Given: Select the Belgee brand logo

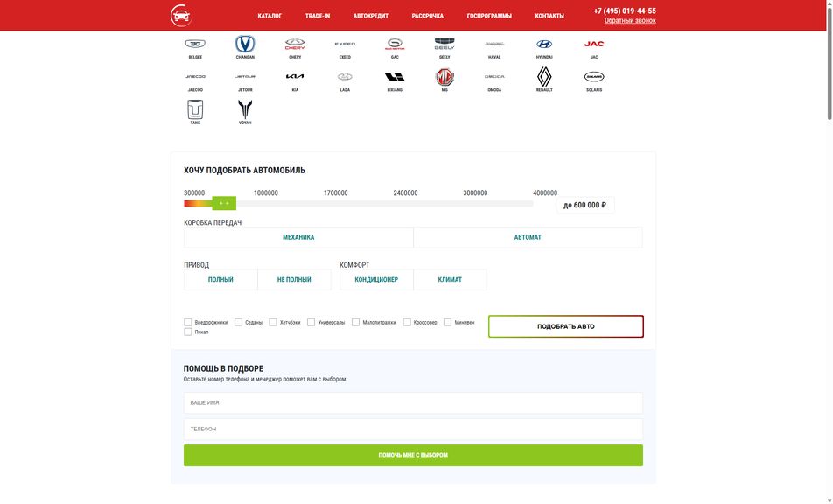Looking at the screenshot, I should [195, 44].
